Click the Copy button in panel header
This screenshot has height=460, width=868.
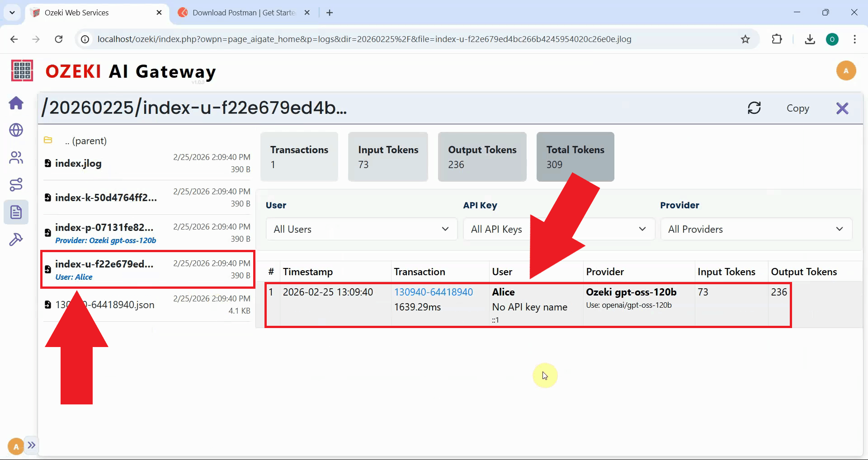(798, 108)
